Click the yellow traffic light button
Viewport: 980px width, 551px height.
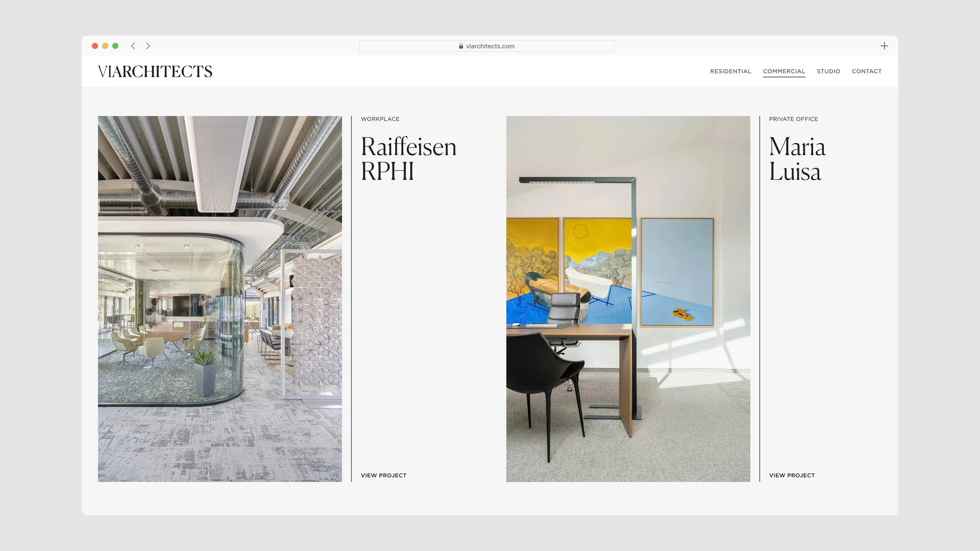click(105, 46)
